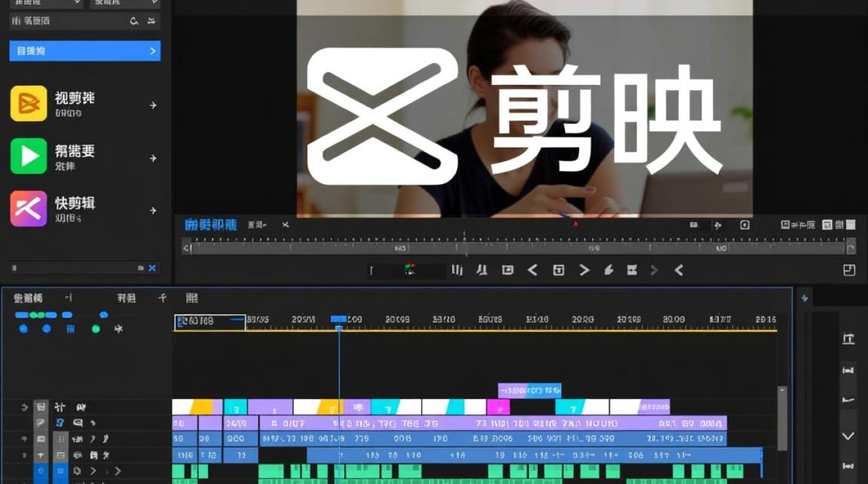Viewport: 868px width, 484px height.
Task: Click the blue X icon at sidebar bottom
Action: (x=152, y=268)
